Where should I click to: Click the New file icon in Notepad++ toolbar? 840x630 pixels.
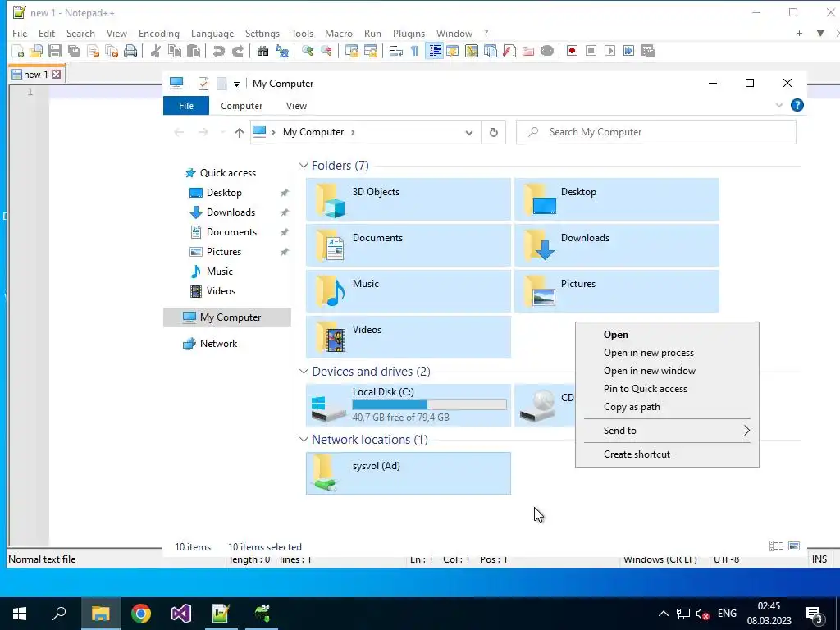(18, 51)
